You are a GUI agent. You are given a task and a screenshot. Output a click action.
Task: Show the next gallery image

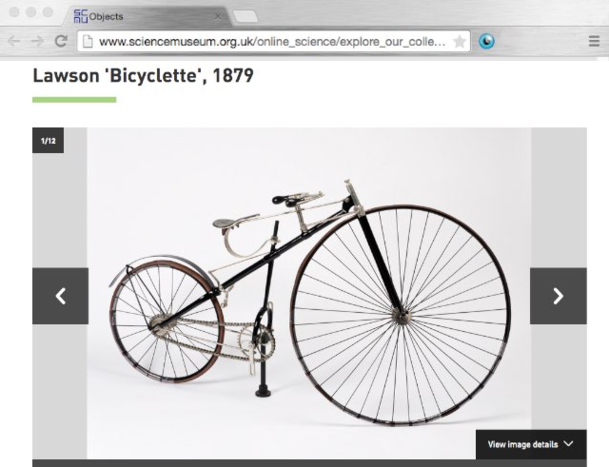558,296
